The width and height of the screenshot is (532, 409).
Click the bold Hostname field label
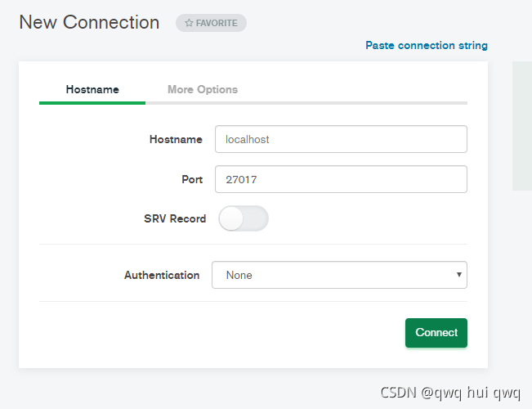pyautogui.click(x=176, y=139)
